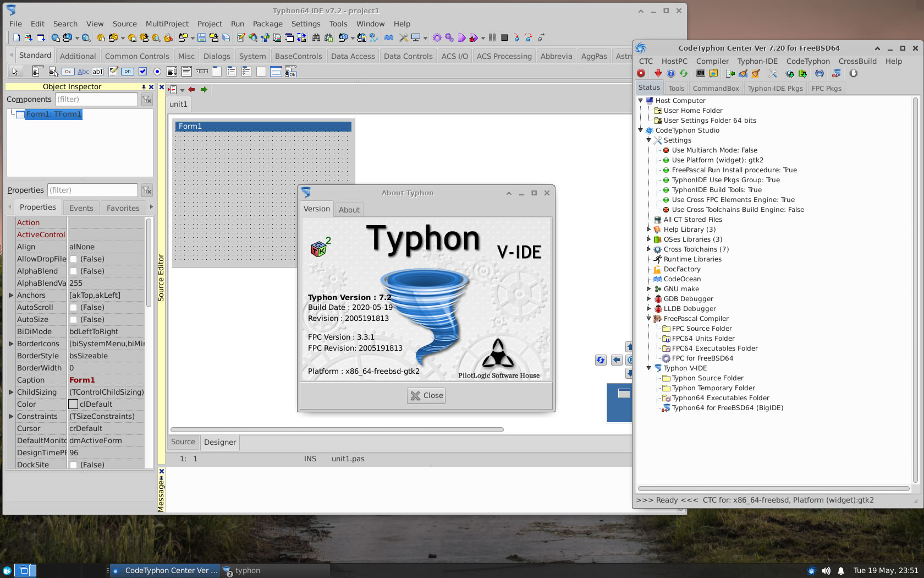Toggle the AllowDropFiles checkbox
924x578 pixels.
click(x=73, y=259)
